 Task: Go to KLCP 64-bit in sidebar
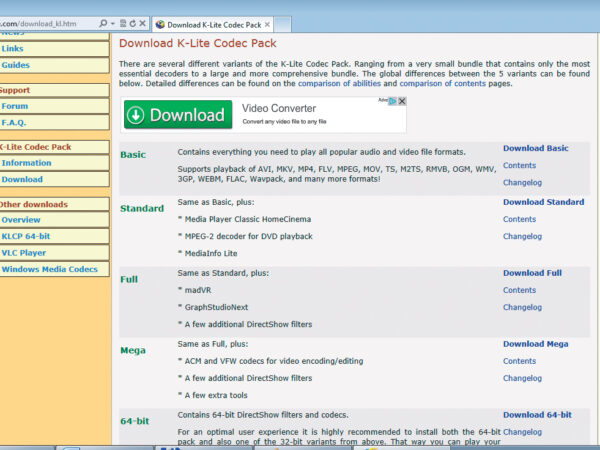click(x=27, y=236)
